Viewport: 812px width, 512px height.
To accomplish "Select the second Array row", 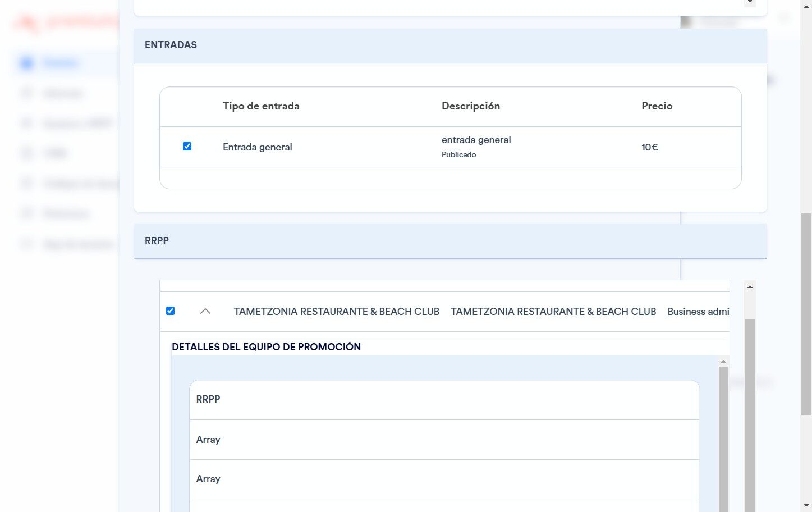I will click(x=444, y=479).
